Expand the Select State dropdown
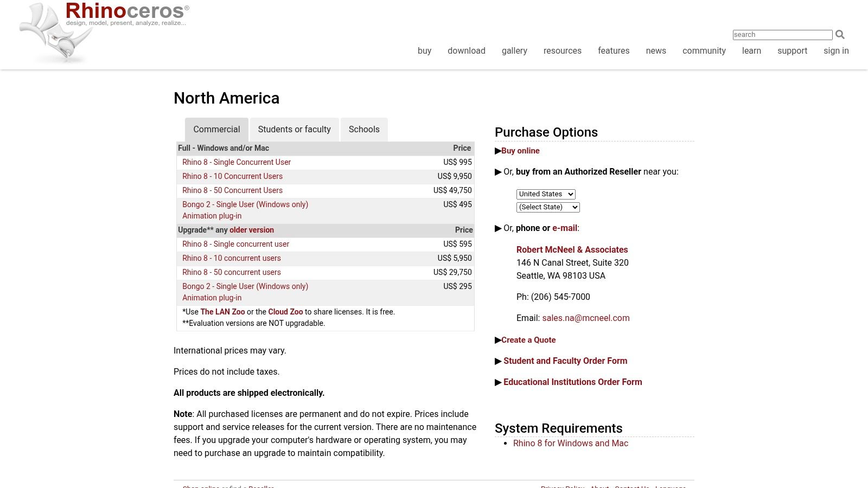The image size is (868, 488). [x=547, y=207]
